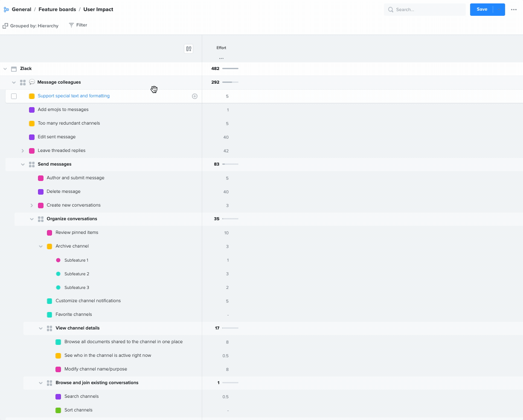This screenshot has width=523, height=420.
Task: Navigate to General via the breadcrumb
Action: pos(21,9)
